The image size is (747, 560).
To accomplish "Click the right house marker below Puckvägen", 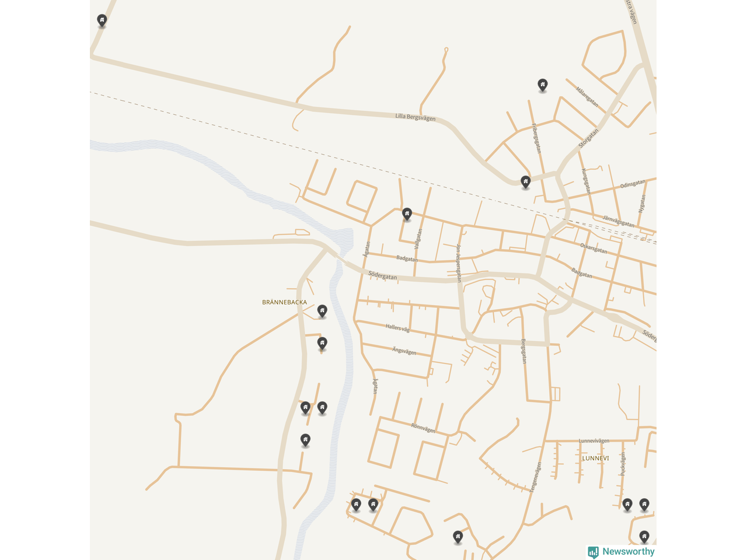I will tap(644, 505).
